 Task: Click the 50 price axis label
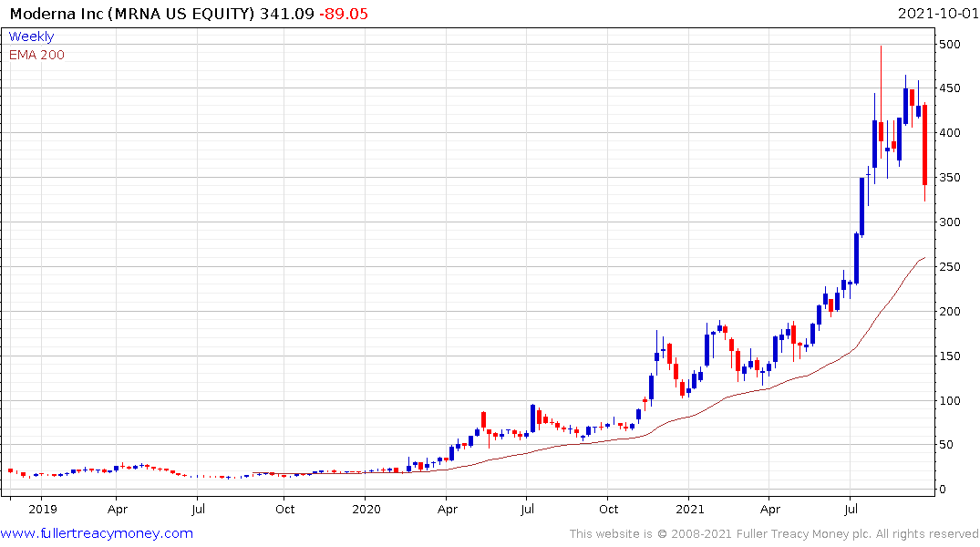click(946, 445)
